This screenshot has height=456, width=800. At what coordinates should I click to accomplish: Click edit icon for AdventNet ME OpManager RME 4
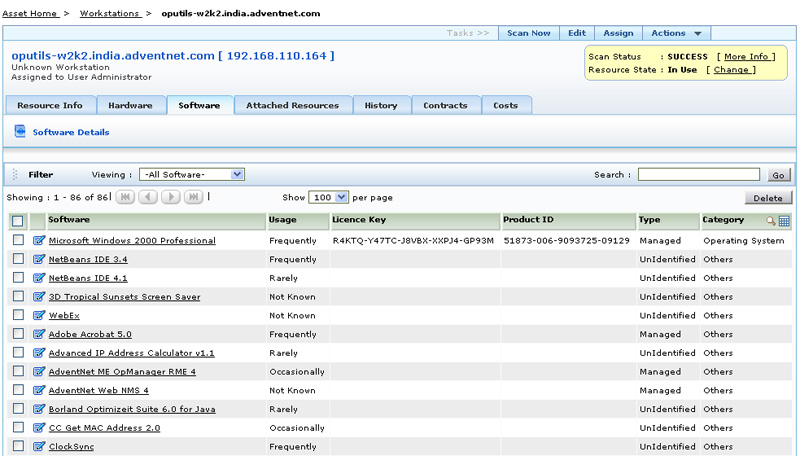(39, 371)
